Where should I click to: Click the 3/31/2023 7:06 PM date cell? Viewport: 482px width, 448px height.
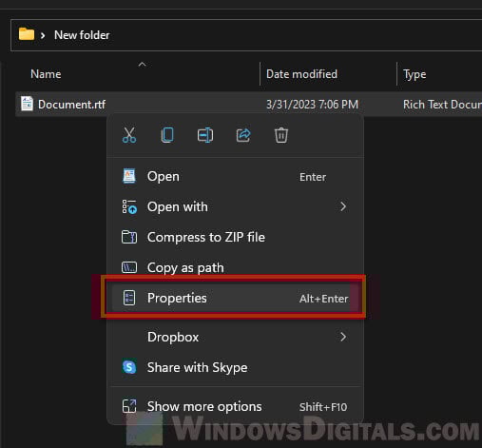(x=312, y=105)
